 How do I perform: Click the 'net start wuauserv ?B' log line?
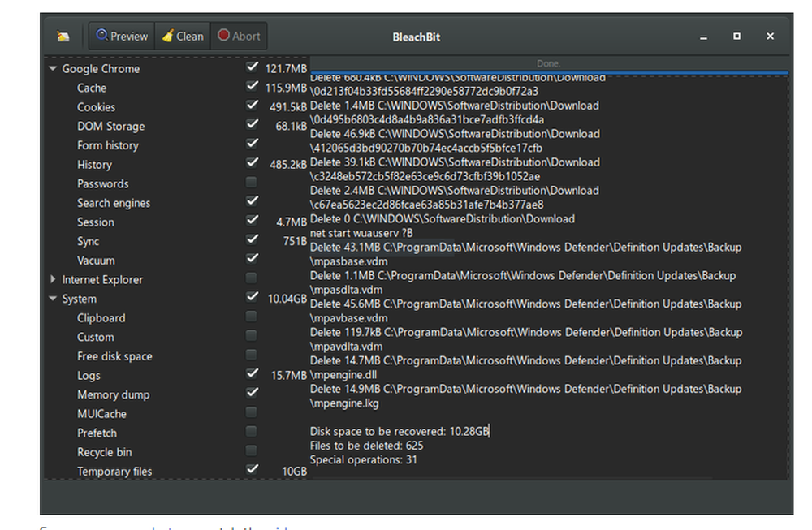pyautogui.click(x=361, y=233)
